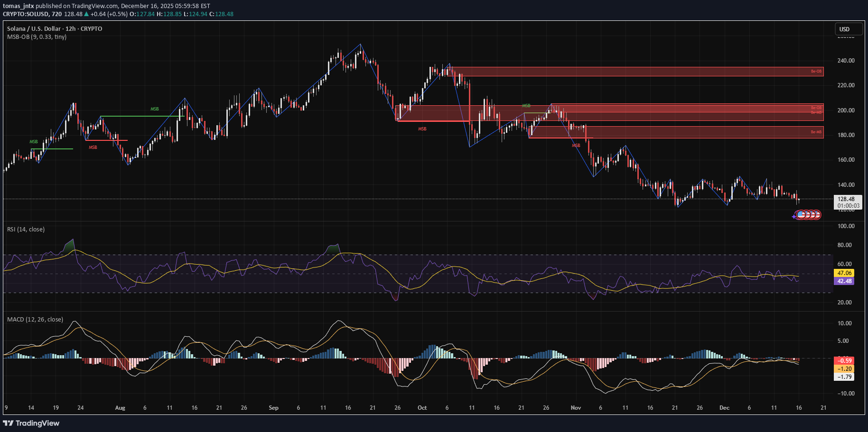Image resolution: width=868 pixels, height=432 pixels.
Task: Select the rightmost US flag emoji sticker
Action: coord(817,215)
